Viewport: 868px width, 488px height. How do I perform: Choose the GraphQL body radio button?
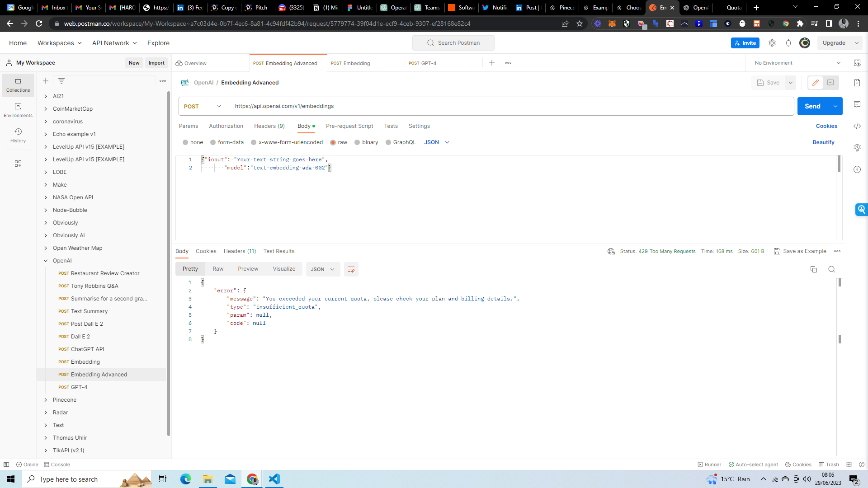(388, 142)
